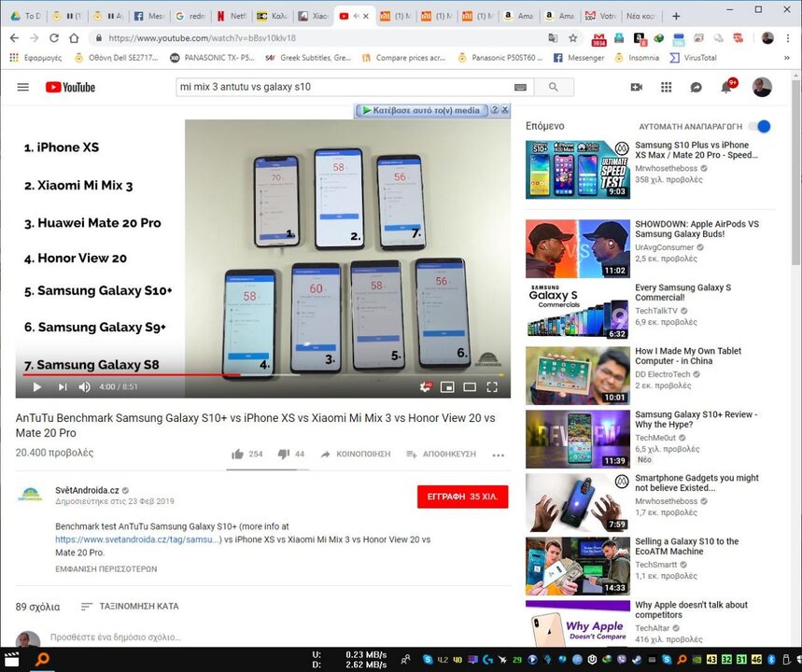Switch to the Google redmi search tab
802x672 pixels.
tap(190, 17)
